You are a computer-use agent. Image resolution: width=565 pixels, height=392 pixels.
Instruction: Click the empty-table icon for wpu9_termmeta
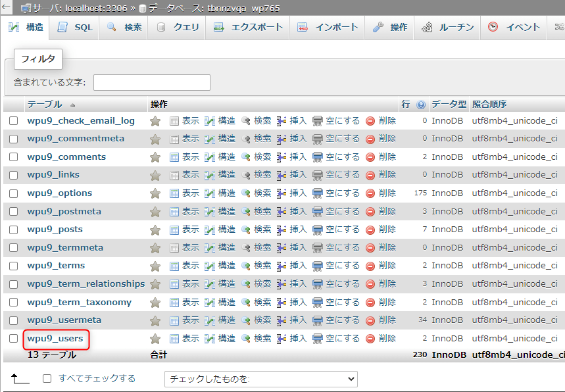[x=318, y=248]
